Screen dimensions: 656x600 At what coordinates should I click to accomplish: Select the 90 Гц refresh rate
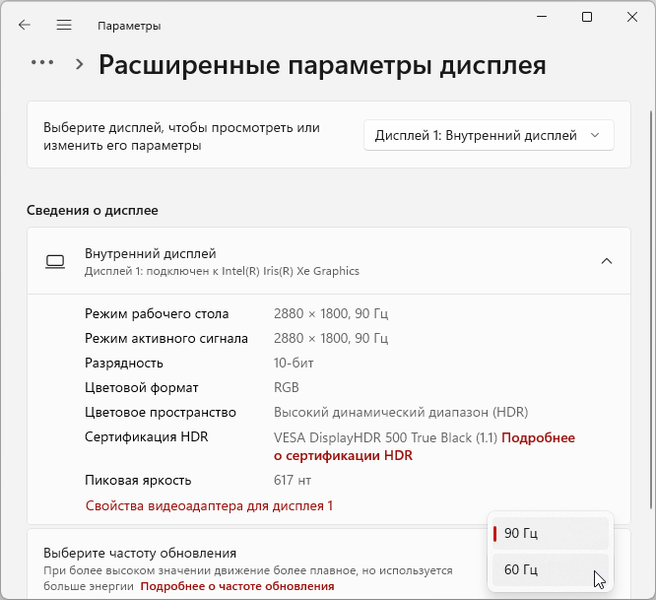click(550, 534)
